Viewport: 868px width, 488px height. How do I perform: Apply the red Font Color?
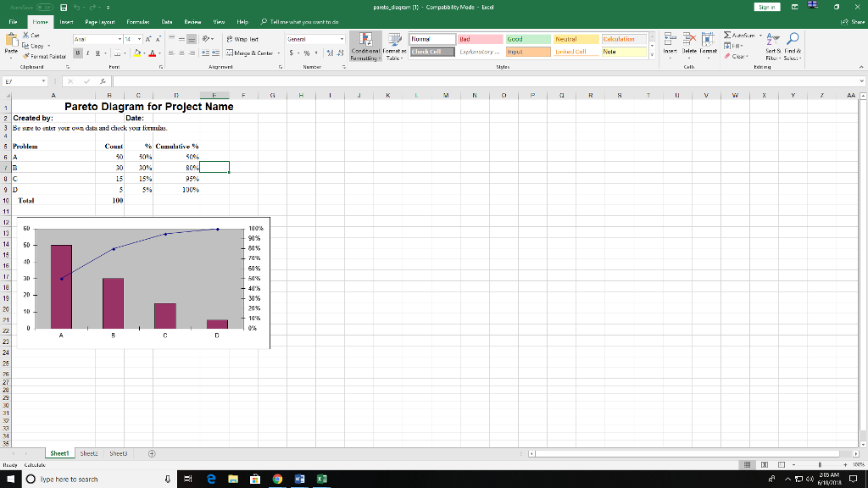pos(153,53)
